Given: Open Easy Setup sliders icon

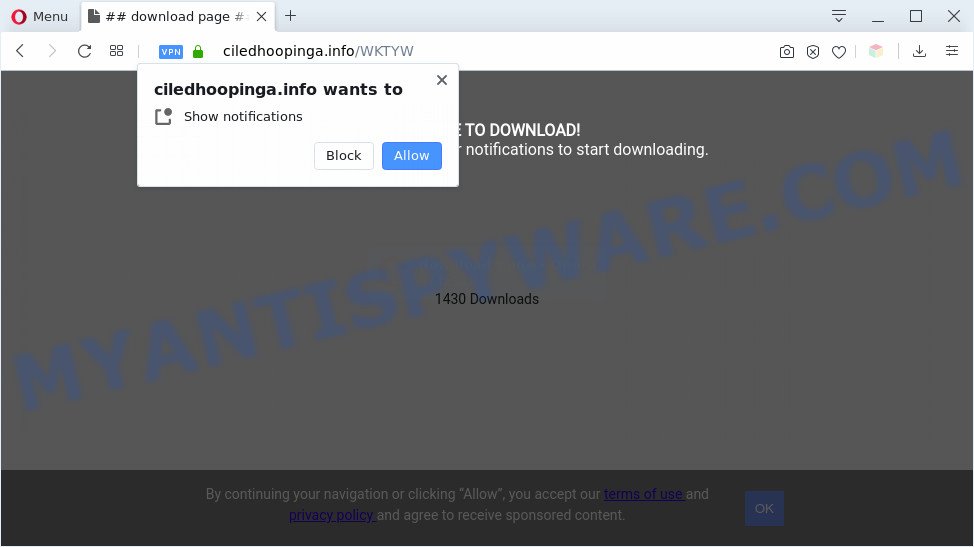Looking at the screenshot, I should click(952, 51).
